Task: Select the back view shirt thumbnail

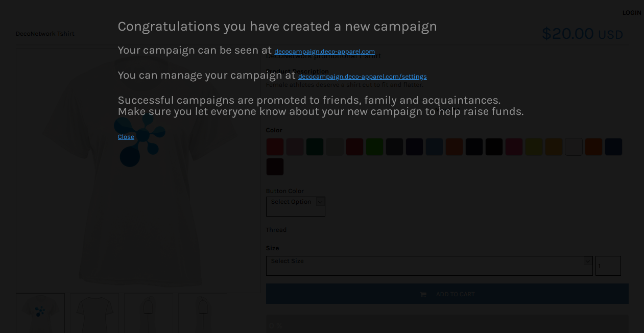Action: tap(92, 313)
